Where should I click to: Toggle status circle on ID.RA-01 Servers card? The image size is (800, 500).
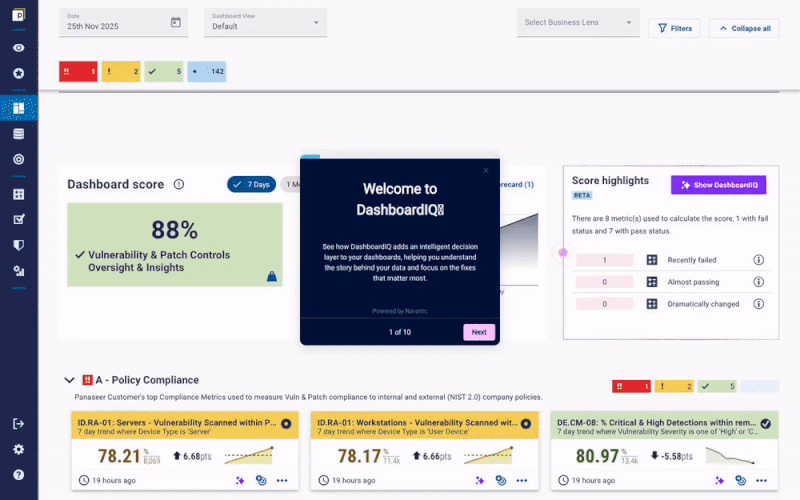tap(286, 423)
